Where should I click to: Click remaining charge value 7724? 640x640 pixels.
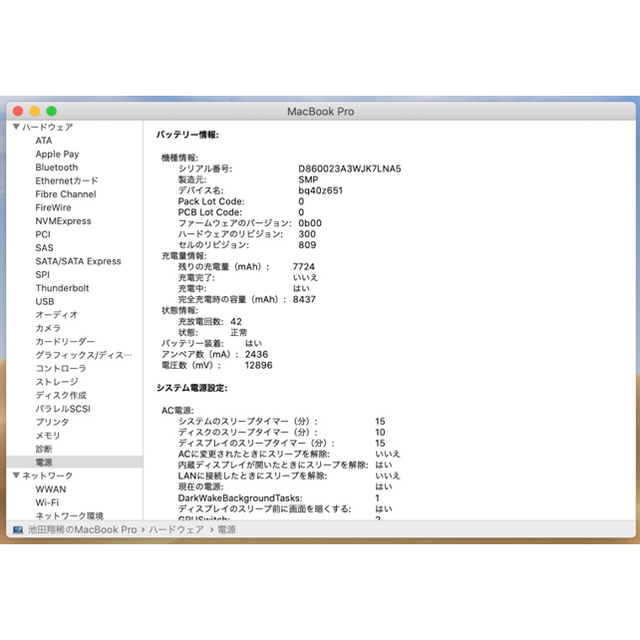[304, 267]
